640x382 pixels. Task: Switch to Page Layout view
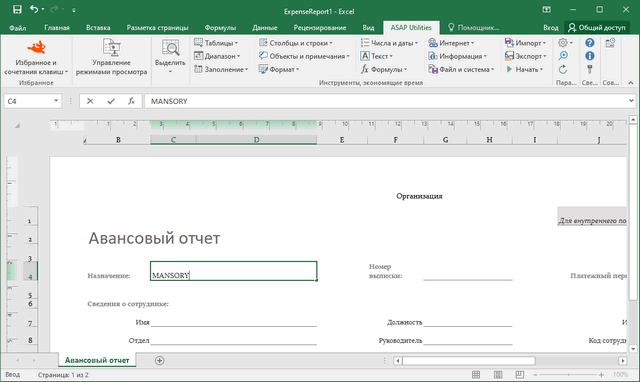498,374
